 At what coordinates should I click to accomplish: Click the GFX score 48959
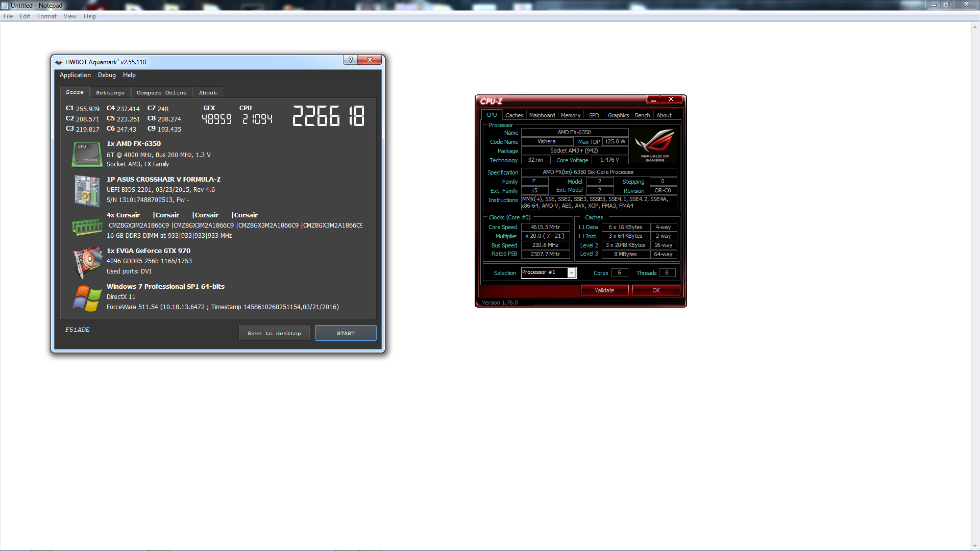[217, 119]
